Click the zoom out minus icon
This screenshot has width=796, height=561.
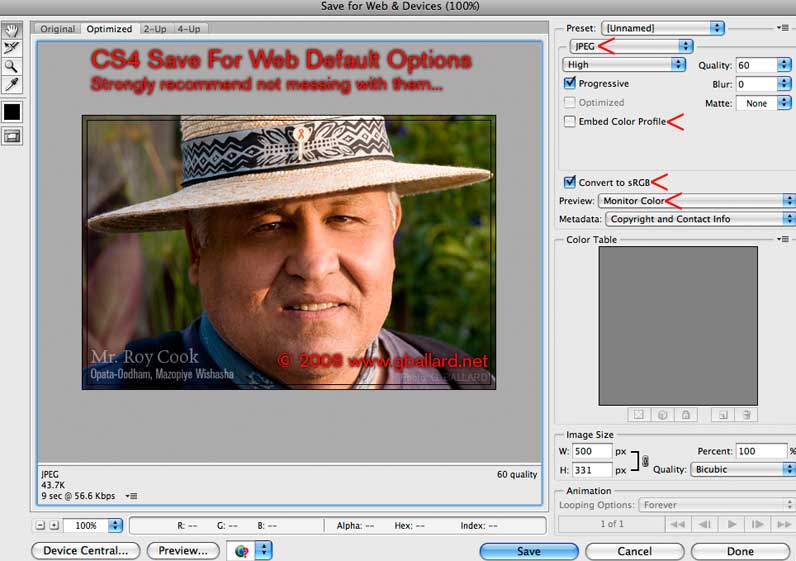point(40,525)
